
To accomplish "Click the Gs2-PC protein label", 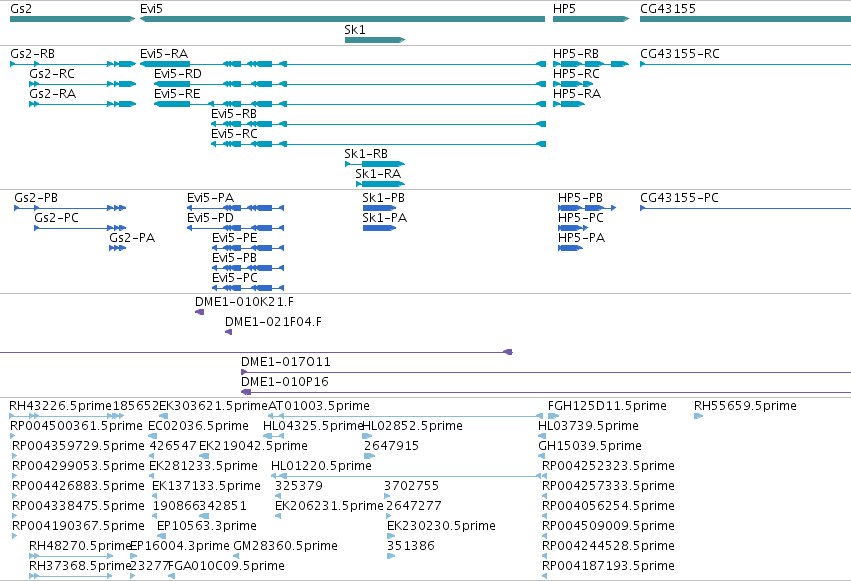I will 56,219.
